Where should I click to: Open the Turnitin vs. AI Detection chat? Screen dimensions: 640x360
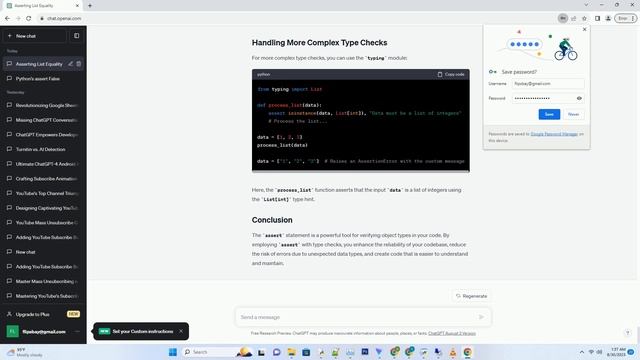[43, 149]
